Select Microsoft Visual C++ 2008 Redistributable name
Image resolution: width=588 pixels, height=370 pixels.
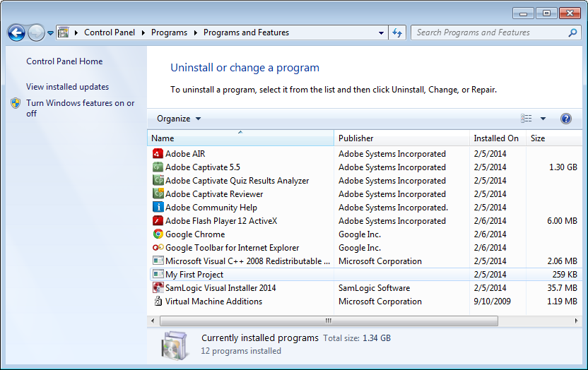coord(247,261)
